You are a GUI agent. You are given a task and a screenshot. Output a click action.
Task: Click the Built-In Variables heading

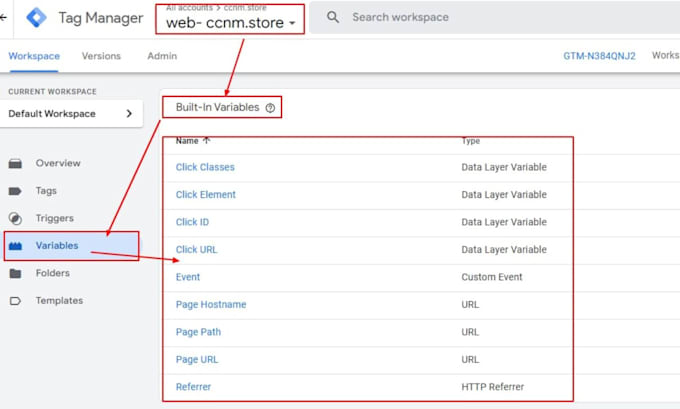[x=217, y=107]
